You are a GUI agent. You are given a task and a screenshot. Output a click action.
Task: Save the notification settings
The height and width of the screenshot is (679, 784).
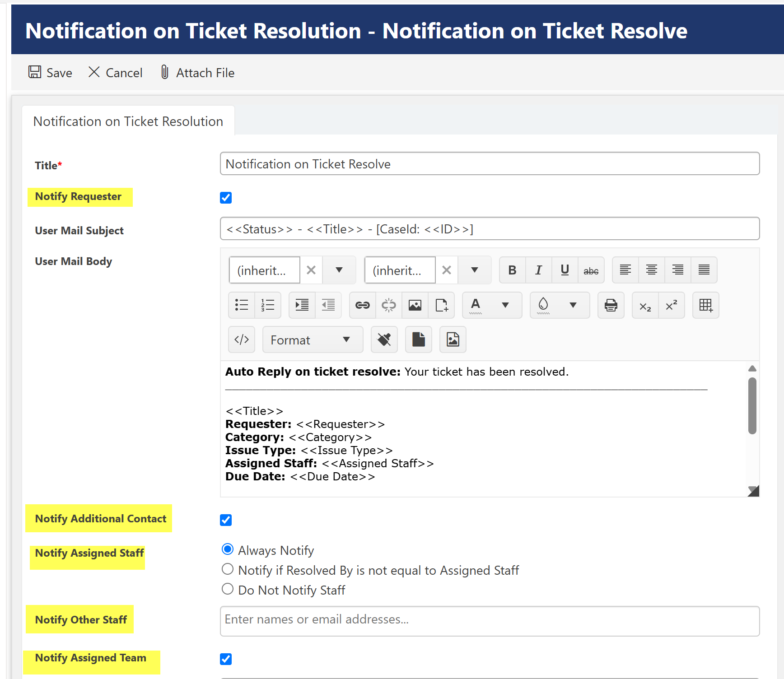click(x=51, y=73)
